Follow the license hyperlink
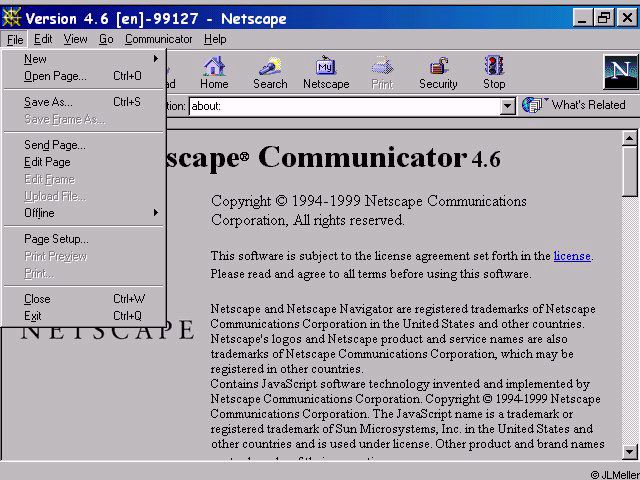The width and height of the screenshot is (640, 480). coord(572,256)
